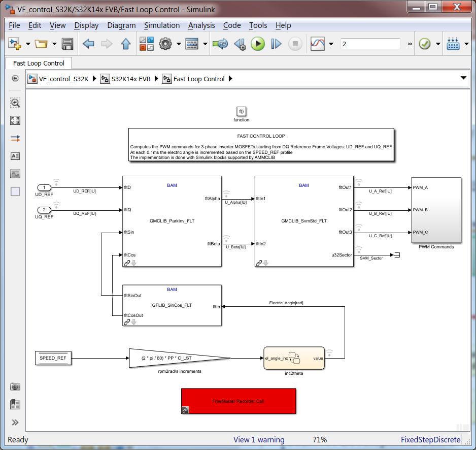Click the Run simulation play button
Screen dimensions: 476x450
(x=258, y=44)
